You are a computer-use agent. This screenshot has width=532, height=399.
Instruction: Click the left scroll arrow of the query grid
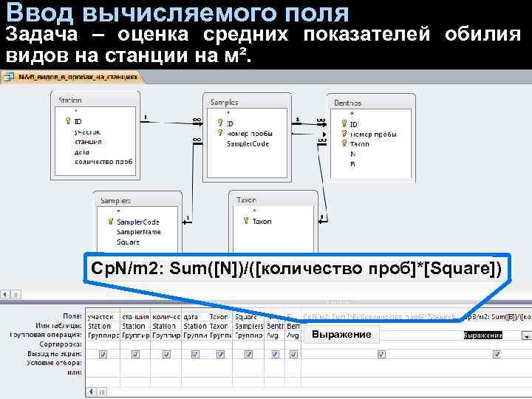tap(92, 392)
